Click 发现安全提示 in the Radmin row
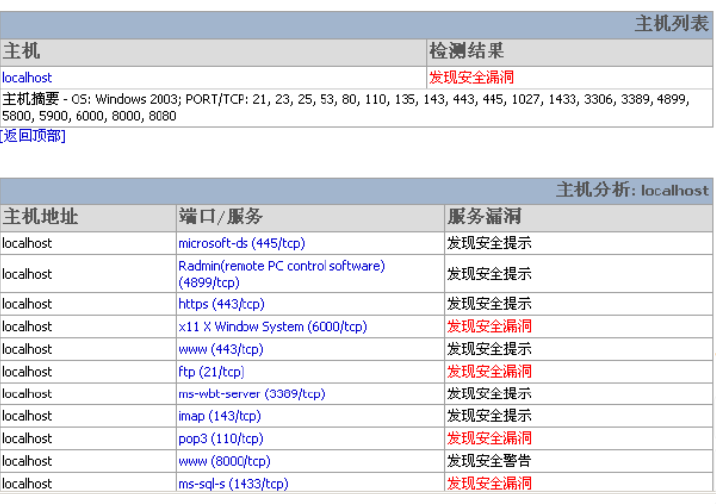 click(489, 274)
